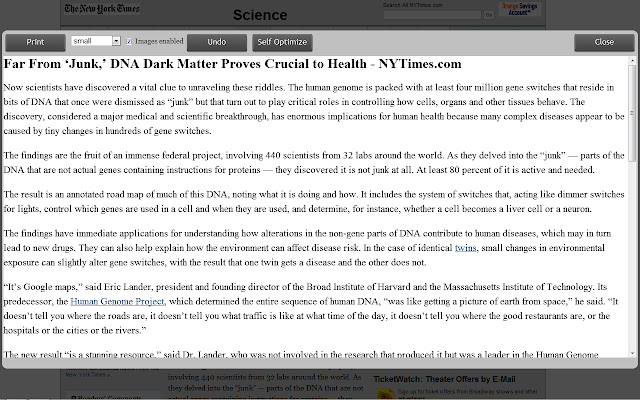Image resolution: width=640 pixels, height=400 pixels.
Task: Click The New York Times logo in background page
Action: click(x=102, y=9)
